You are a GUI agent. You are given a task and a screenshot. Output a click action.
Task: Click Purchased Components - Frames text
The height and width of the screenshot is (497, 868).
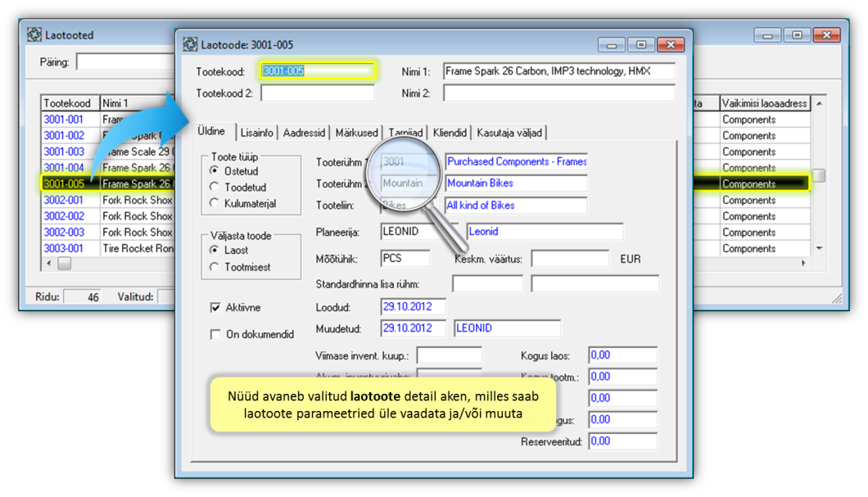517,161
